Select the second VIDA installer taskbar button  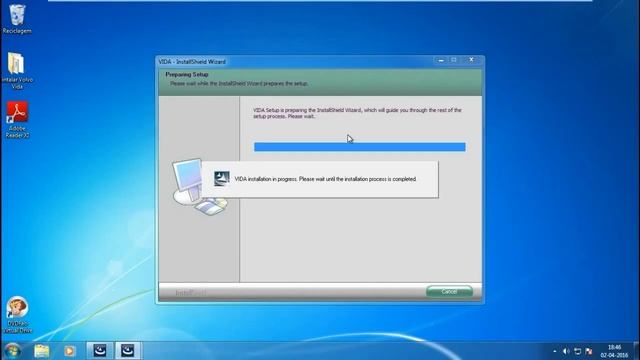pos(128,351)
